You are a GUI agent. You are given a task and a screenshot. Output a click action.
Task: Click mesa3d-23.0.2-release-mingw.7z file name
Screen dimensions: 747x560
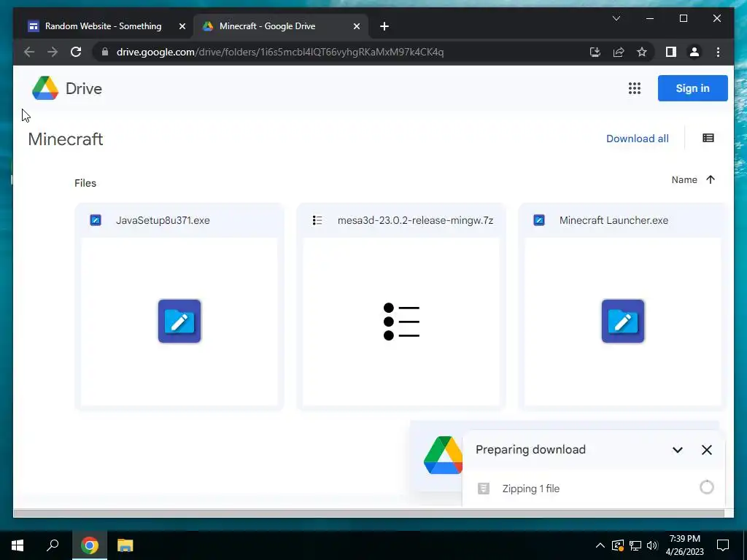pos(415,220)
